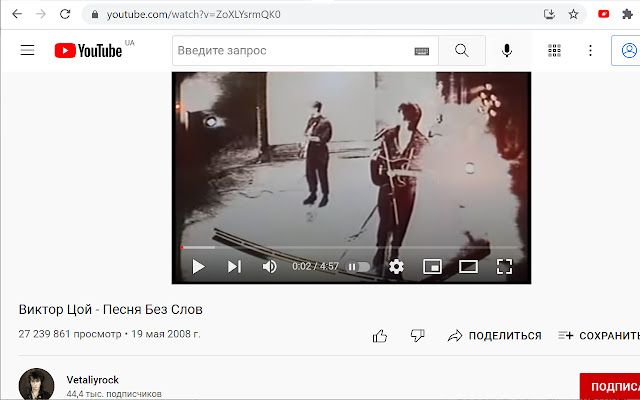Image resolution: width=640 pixels, height=400 pixels.
Task: Open the YouTube hamburger guide menu
Action: click(x=27, y=51)
